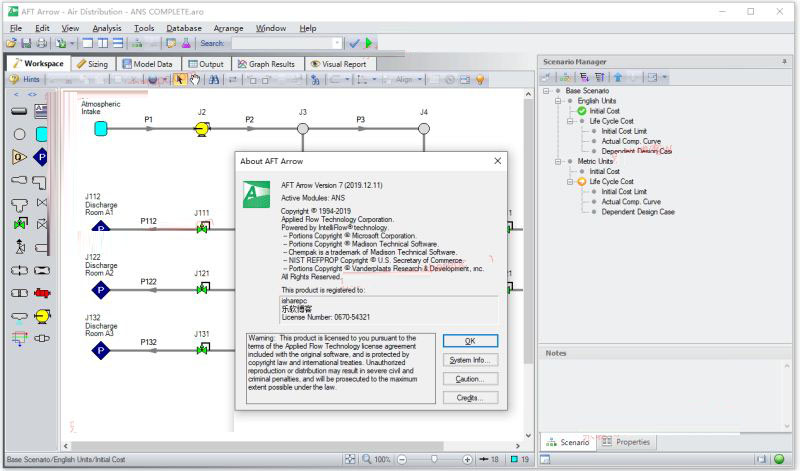Switch to the Visual Report tab
This screenshot has width=800, height=471.
coord(339,64)
